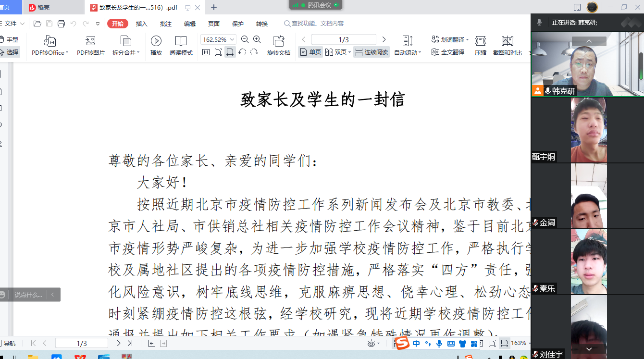Click the zoom out magnifier icon
The height and width of the screenshot is (359, 644).
point(245,40)
